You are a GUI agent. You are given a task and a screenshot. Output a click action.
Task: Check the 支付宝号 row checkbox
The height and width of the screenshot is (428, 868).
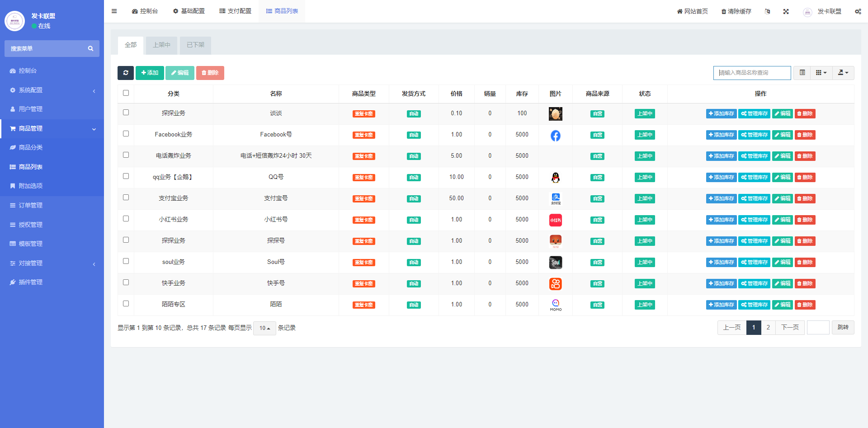tap(126, 198)
